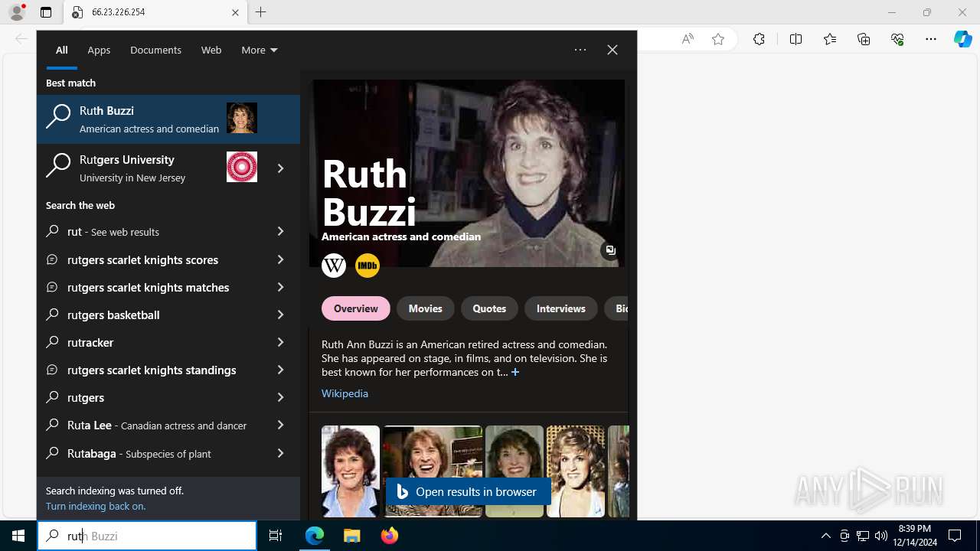This screenshot has width=980, height=551.
Task: Toggle Edge split screen icon
Action: point(795,39)
